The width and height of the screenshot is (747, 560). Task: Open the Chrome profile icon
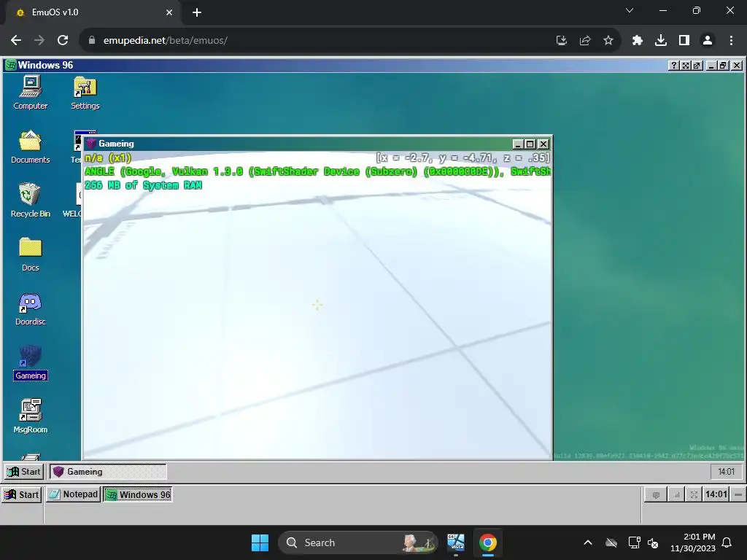tap(708, 41)
